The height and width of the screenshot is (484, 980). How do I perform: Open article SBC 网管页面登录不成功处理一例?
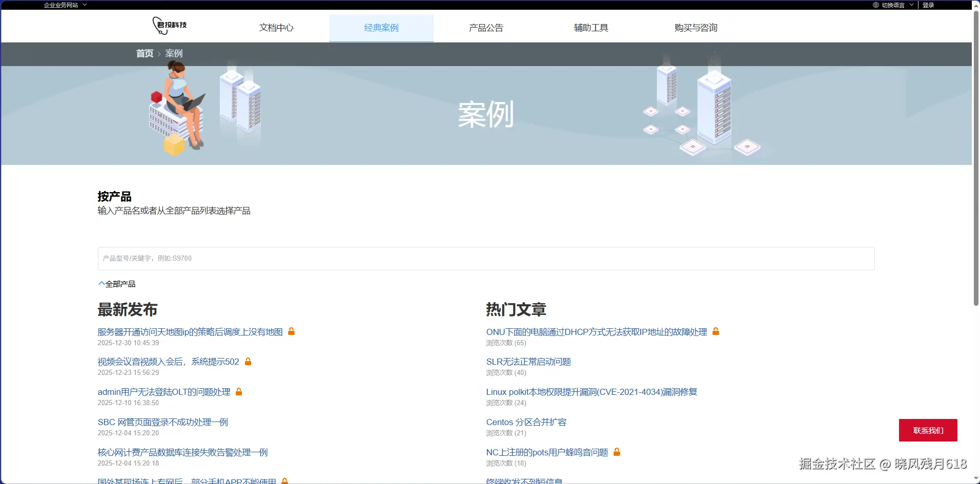pyautogui.click(x=163, y=422)
